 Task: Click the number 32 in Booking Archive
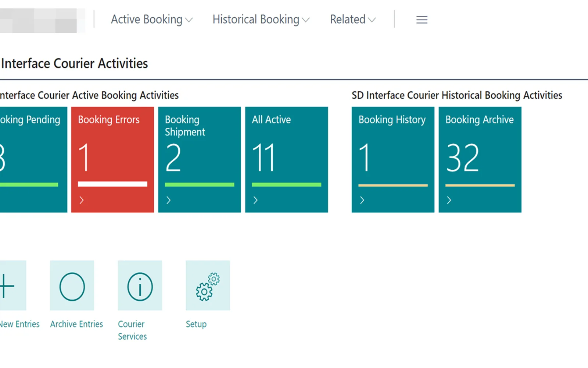pyautogui.click(x=463, y=158)
